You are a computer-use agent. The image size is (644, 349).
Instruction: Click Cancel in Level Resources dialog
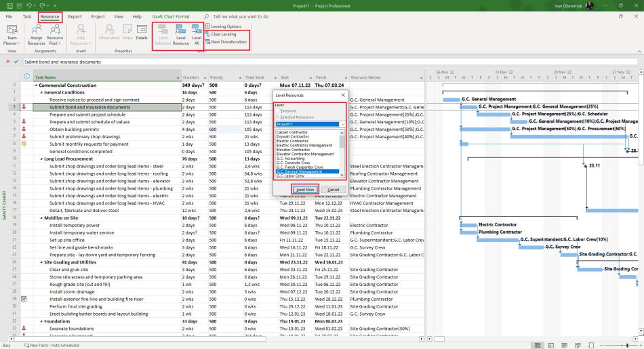333,189
